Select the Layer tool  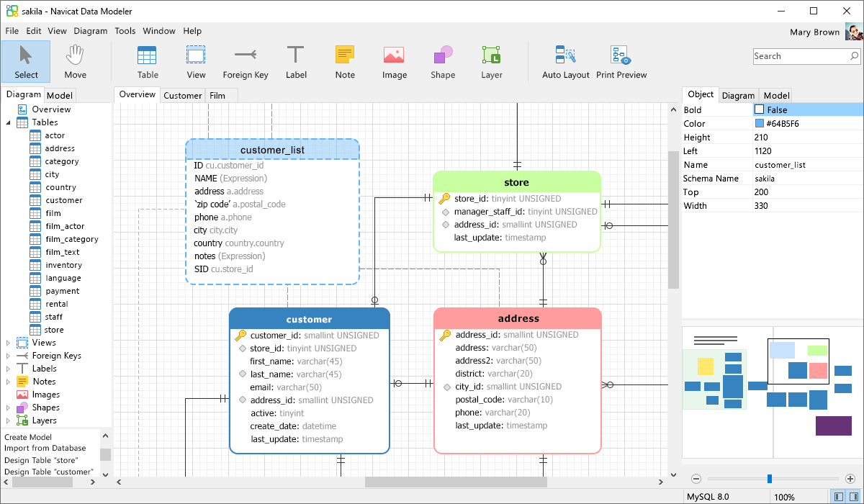coord(491,62)
